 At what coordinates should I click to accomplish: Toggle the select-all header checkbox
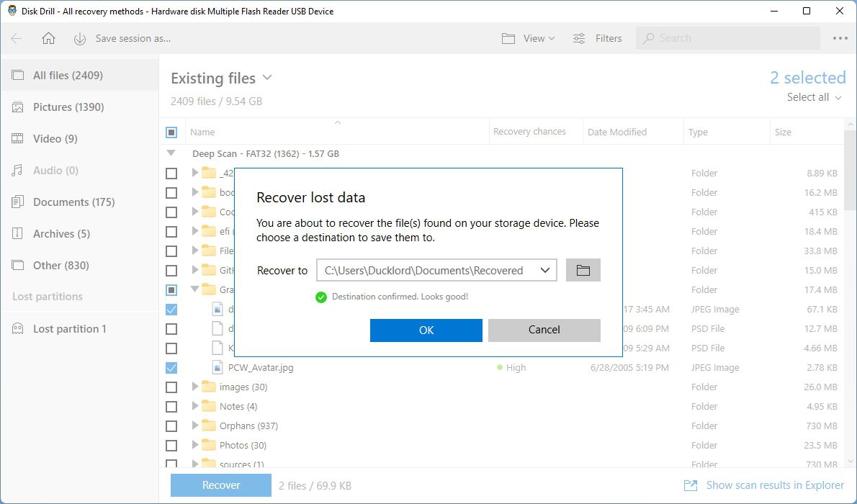tap(171, 132)
